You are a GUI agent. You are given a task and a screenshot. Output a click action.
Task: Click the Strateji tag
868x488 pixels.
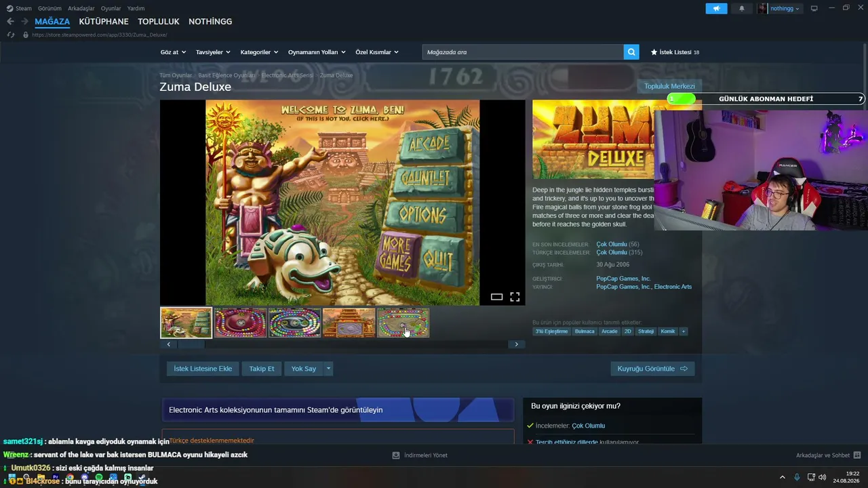[646, 331]
